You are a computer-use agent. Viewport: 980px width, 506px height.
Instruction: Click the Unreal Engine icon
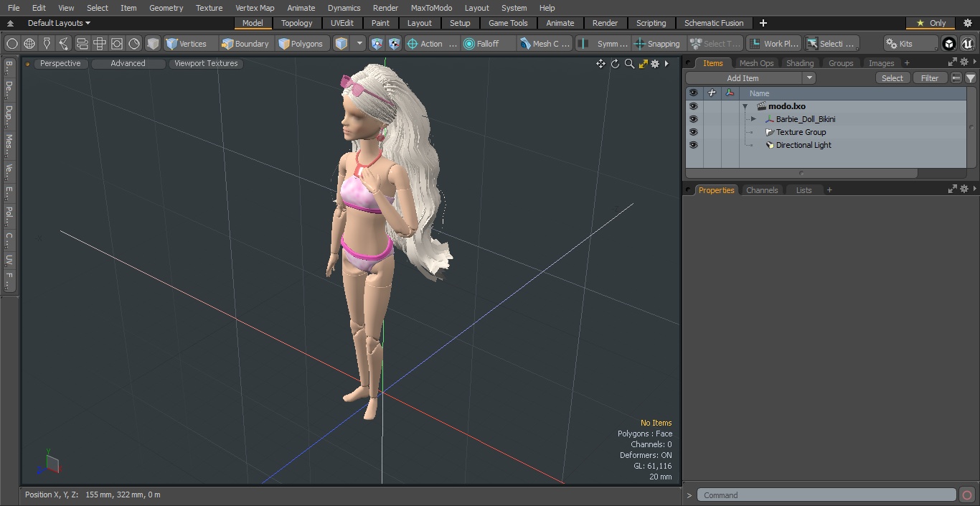click(x=967, y=44)
